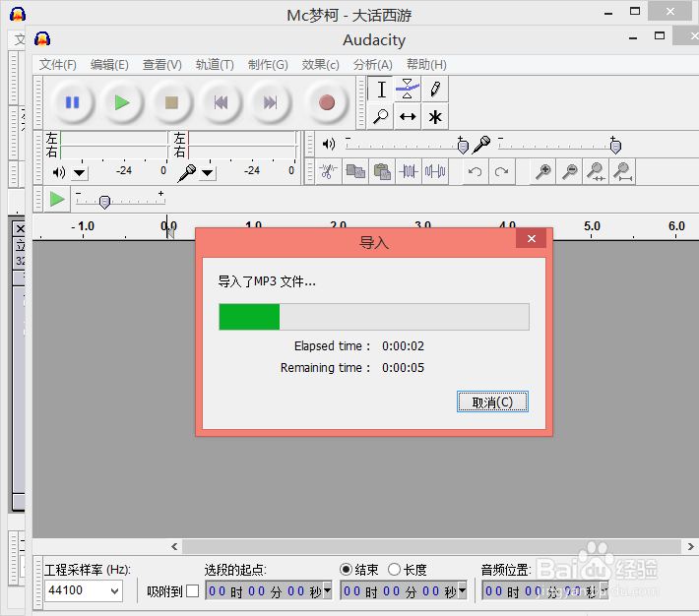
Task: Select the 结束 radio button
Action: pyautogui.click(x=346, y=569)
